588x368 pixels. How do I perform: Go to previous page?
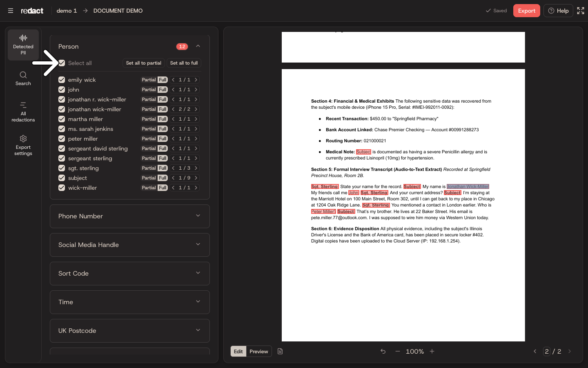pos(535,351)
